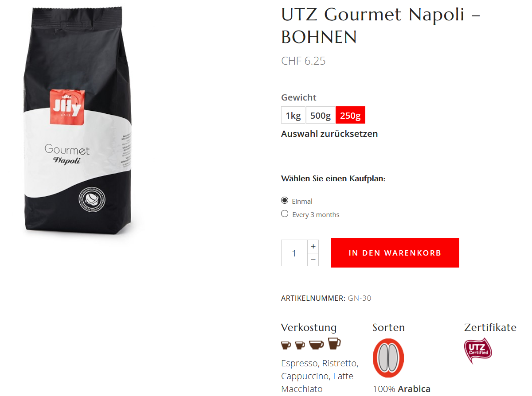Image resolution: width=532 pixels, height=396 pixels.
Task: Choose the 500g weight option
Action: [321, 115]
